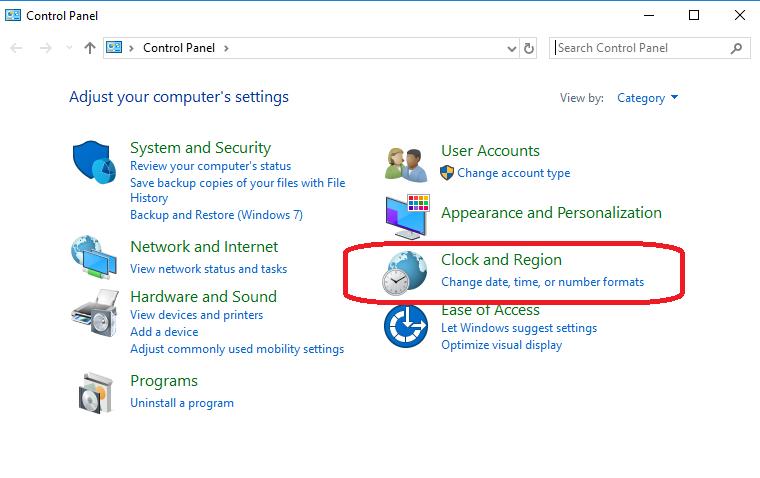Open the Ease of Access category
This screenshot has width=760, height=478.
(490, 310)
